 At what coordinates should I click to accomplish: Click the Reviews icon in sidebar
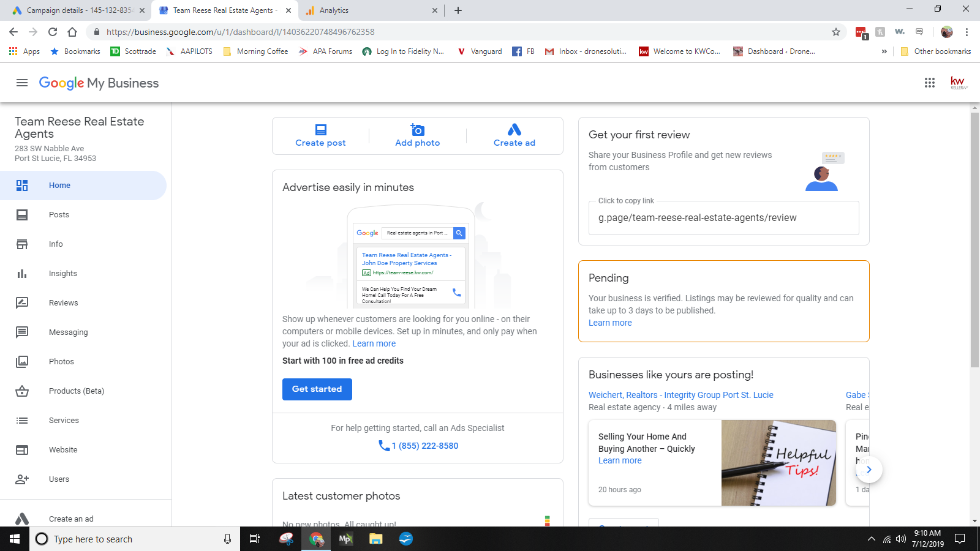pyautogui.click(x=22, y=303)
